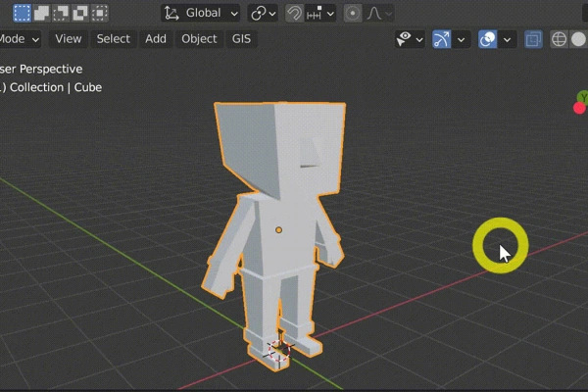
Task: Open the Select menu
Action: pos(114,39)
